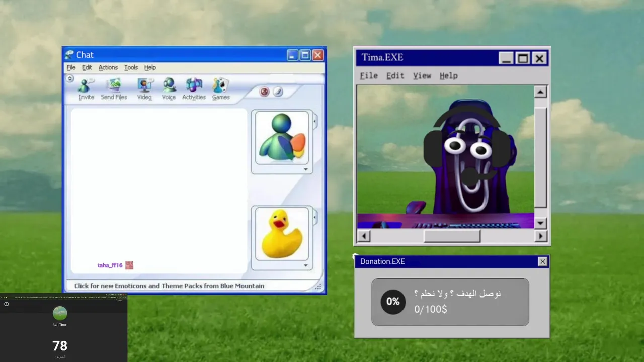Screen dimensions: 644x362
Task: Minimize the Chat window
Action: [292, 55]
